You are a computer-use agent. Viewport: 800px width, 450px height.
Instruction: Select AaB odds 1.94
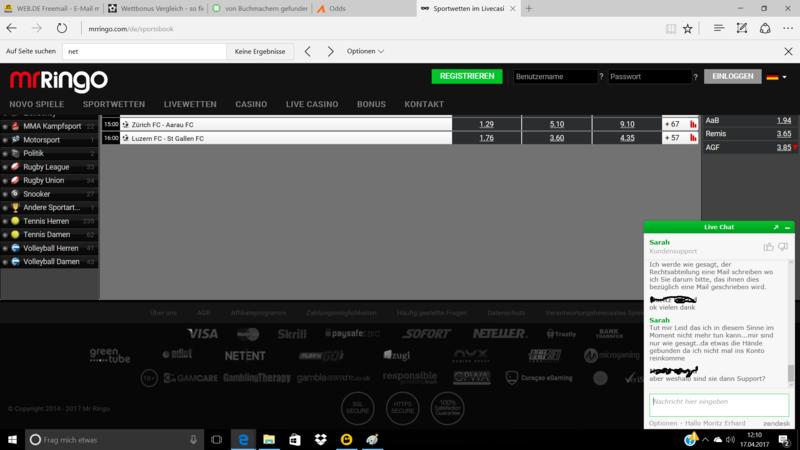[784, 120]
